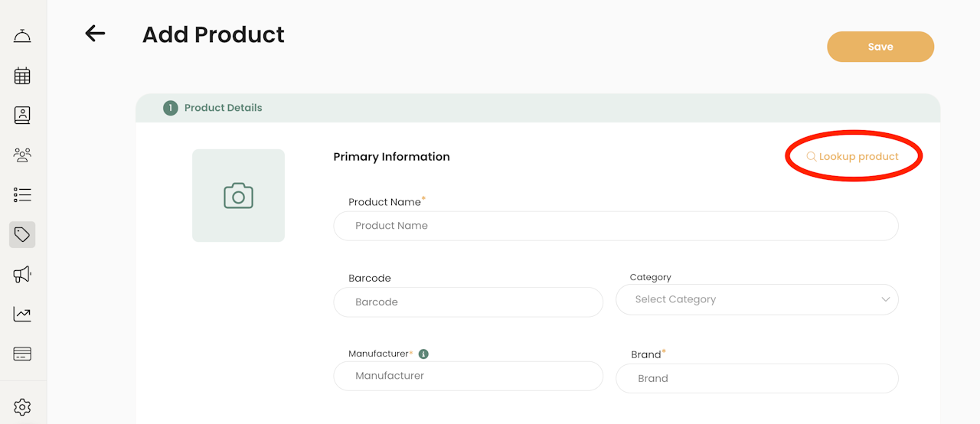Open the calendar icon in sidebar
This screenshot has width=980, height=424.
pos(22,76)
